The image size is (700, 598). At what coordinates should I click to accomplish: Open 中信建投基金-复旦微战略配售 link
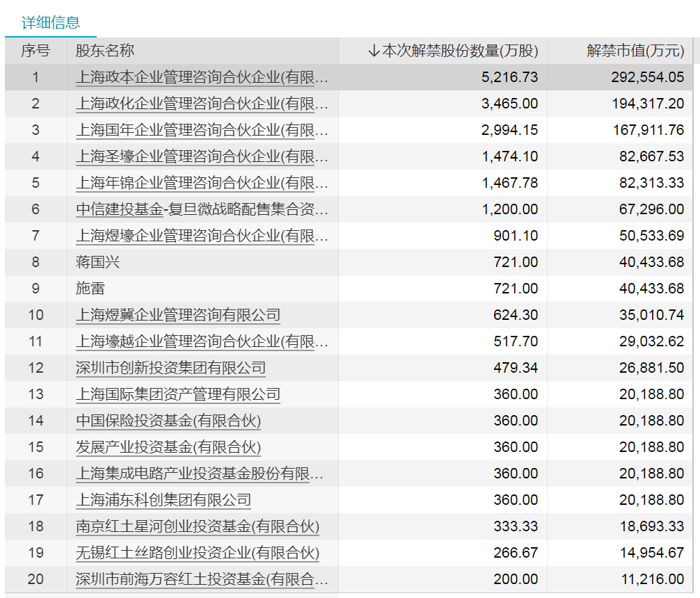coord(202,209)
